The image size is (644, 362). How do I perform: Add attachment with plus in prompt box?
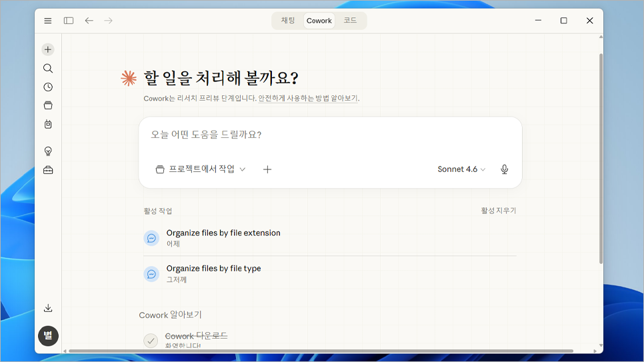click(267, 169)
